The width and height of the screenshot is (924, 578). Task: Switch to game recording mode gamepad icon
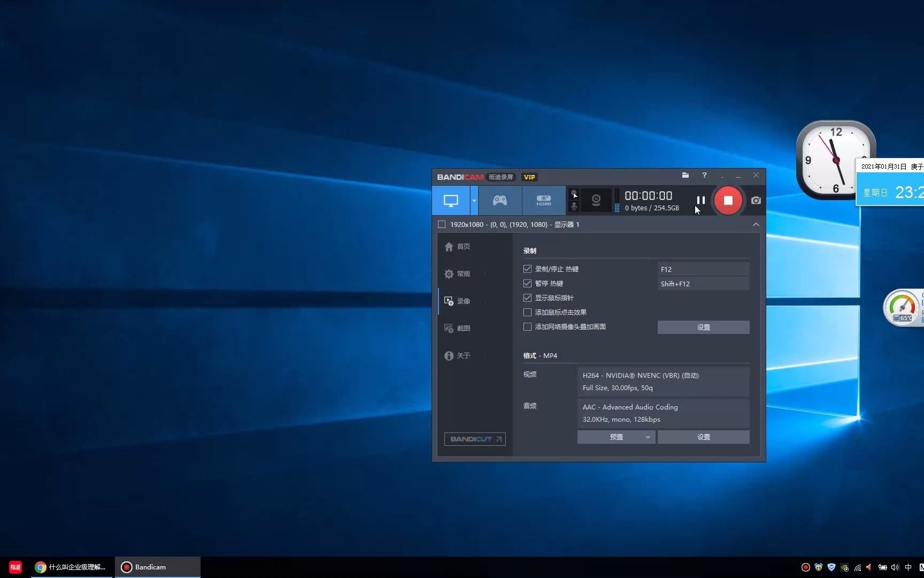500,201
